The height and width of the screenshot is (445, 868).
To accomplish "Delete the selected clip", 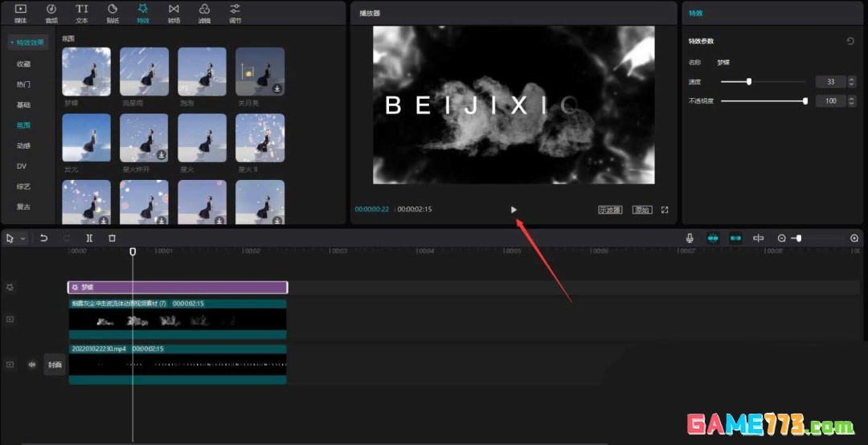I will (112, 238).
